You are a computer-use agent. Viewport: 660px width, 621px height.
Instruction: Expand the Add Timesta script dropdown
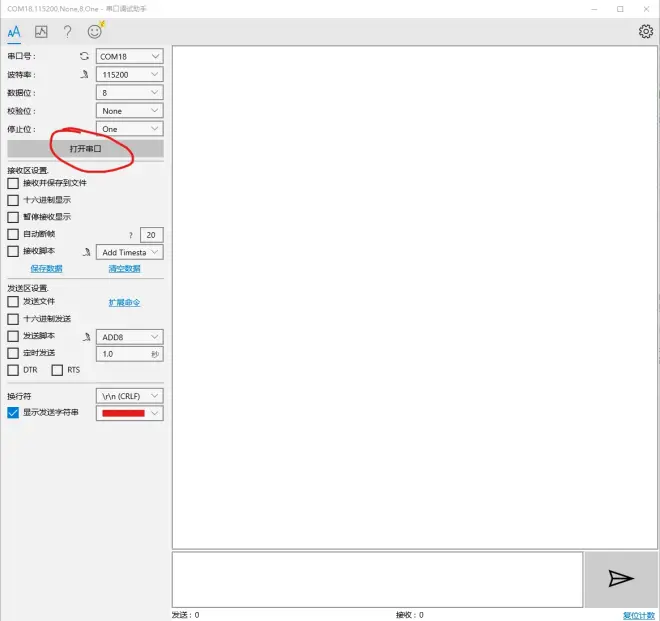tap(129, 252)
